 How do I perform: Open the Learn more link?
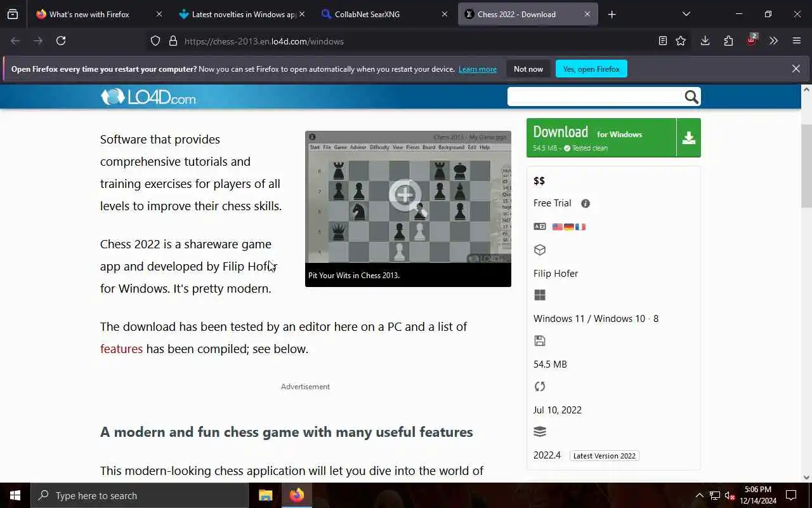point(478,69)
